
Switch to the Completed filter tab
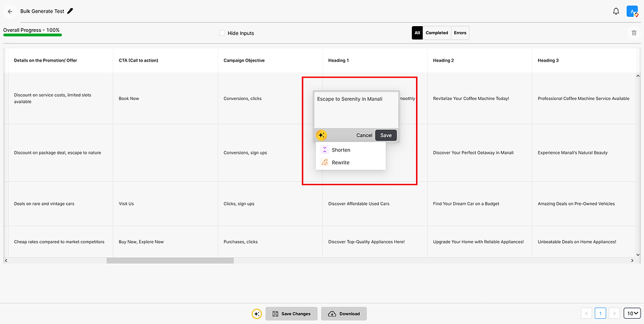[x=437, y=33]
